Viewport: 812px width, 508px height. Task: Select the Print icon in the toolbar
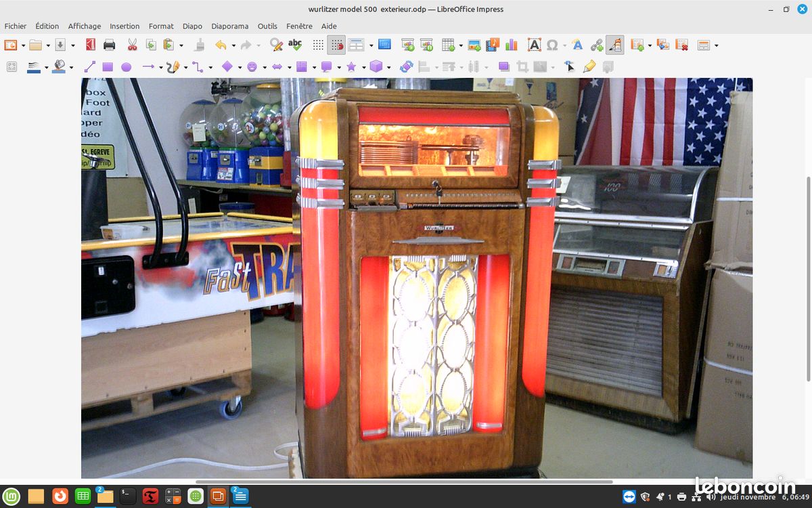coord(108,45)
